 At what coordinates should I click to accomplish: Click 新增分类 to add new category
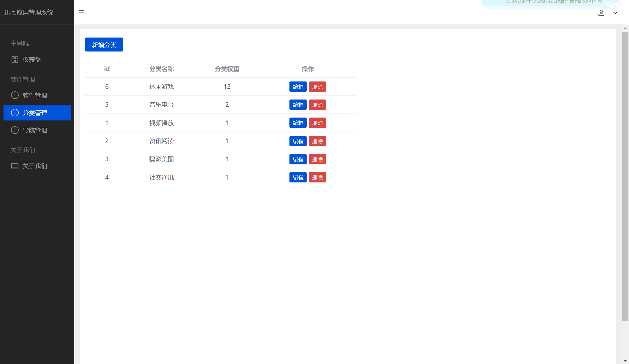104,44
